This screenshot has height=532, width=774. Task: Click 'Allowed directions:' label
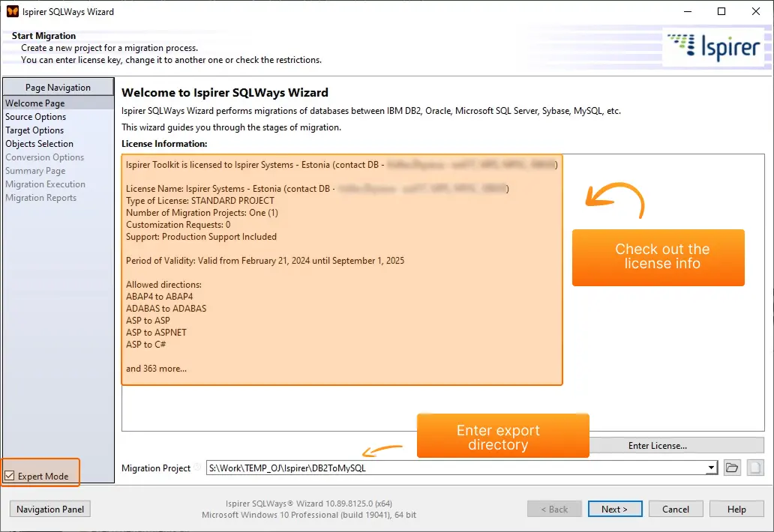click(164, 285)
